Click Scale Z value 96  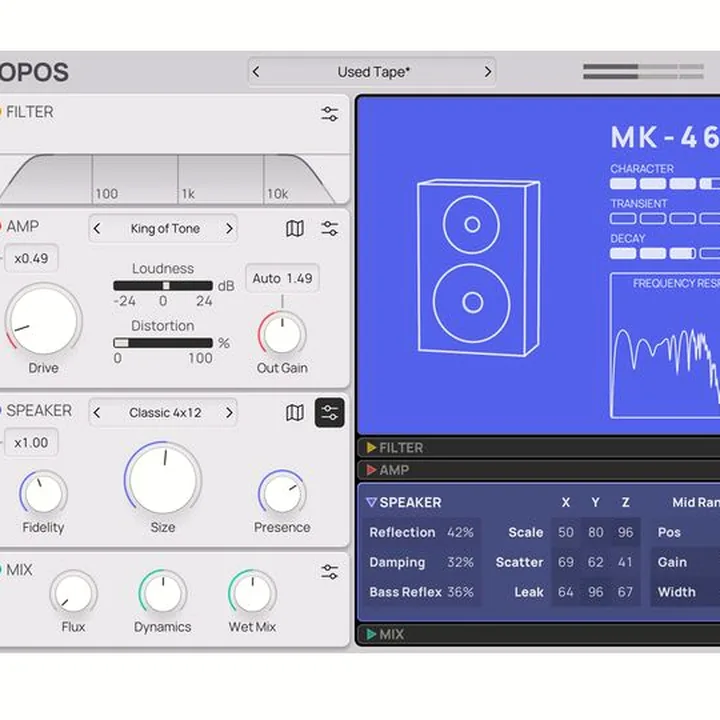tap(625, 532)
